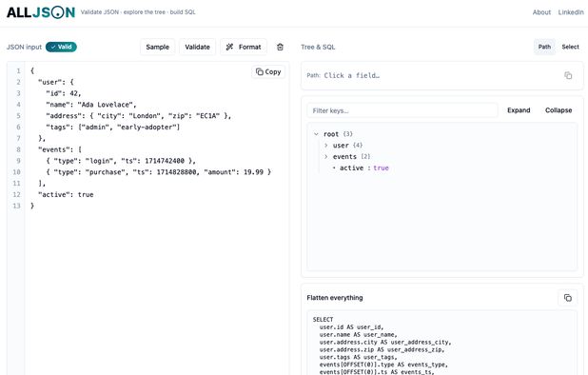Click line number 13 in the gutter
Screen dimensions: 588x375
[x=16, y=206]
